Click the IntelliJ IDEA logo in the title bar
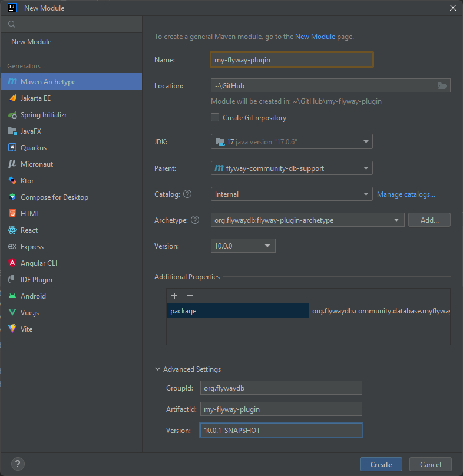 pyautogui.click(x=12, y=8)
